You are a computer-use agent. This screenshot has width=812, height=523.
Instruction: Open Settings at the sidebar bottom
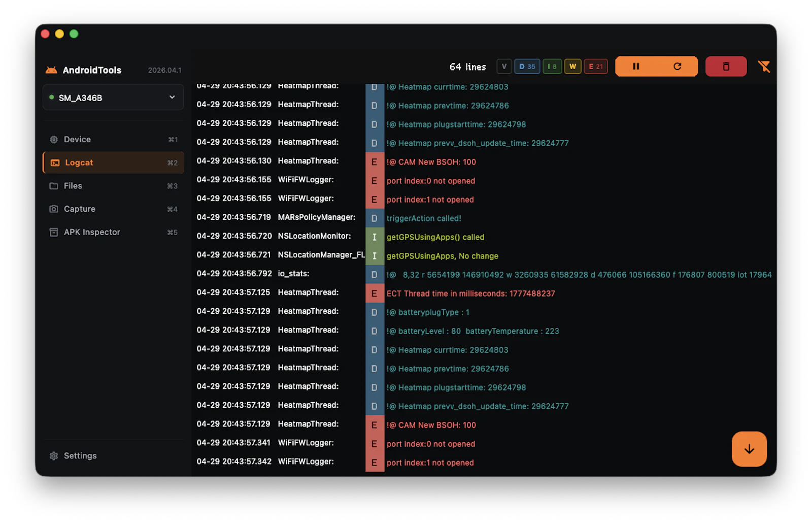tap(113, 455)
